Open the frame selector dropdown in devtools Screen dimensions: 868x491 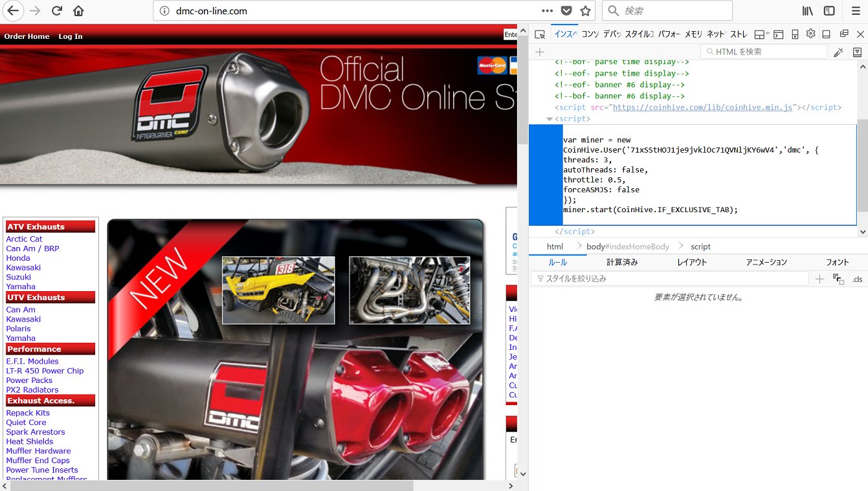tap(762, 34)
